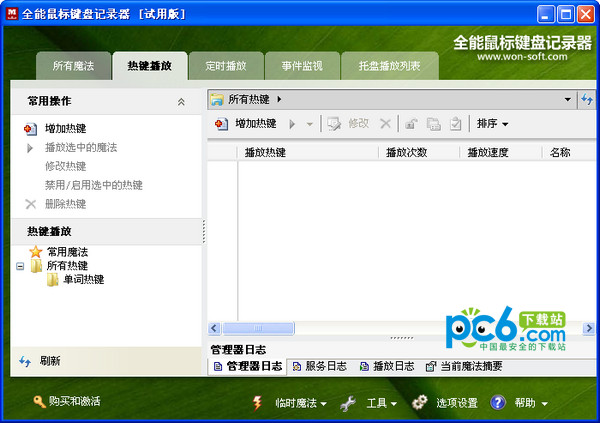Switch to the 托盘播放列表 tab
Viewport: 600px width, 423px height.
390,66
